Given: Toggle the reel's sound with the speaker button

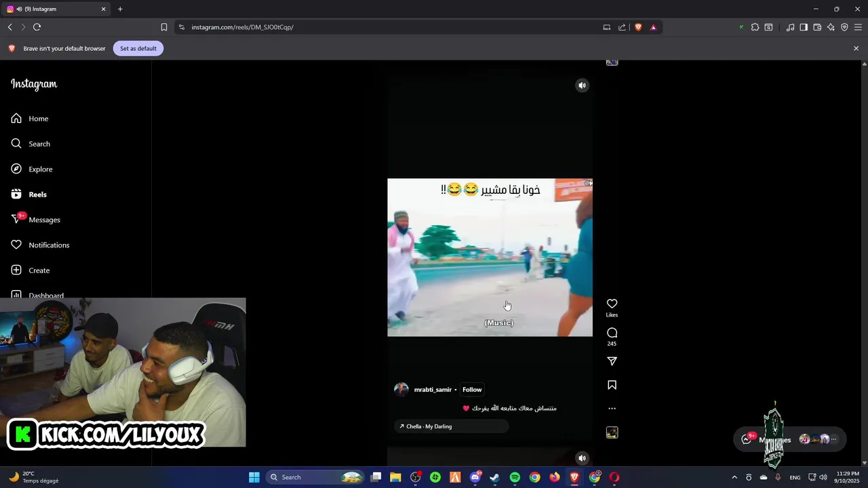Looking at the screenshot, I should 582,85.
